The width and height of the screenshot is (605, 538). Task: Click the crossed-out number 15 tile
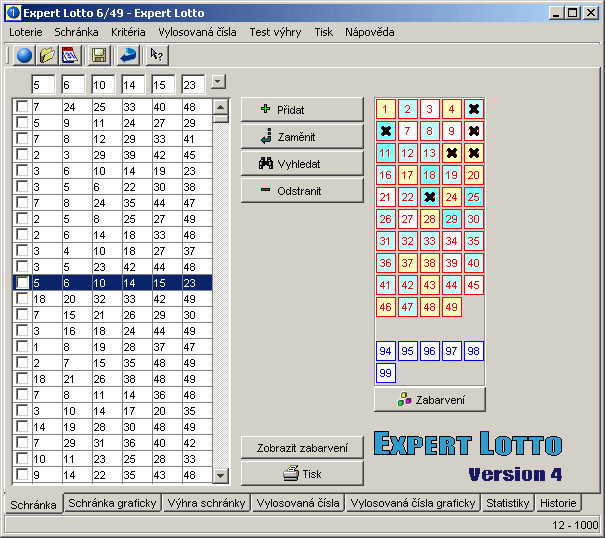coord(473,153)
